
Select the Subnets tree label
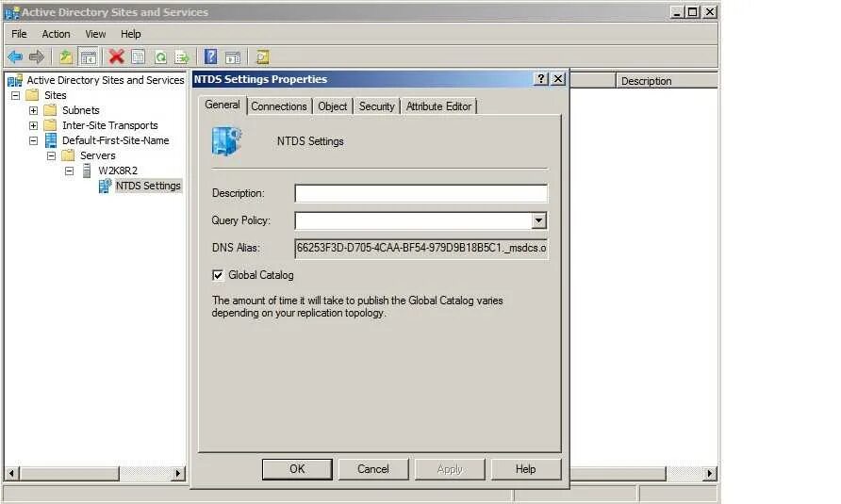pyautogui.click(x=80, y=110)
